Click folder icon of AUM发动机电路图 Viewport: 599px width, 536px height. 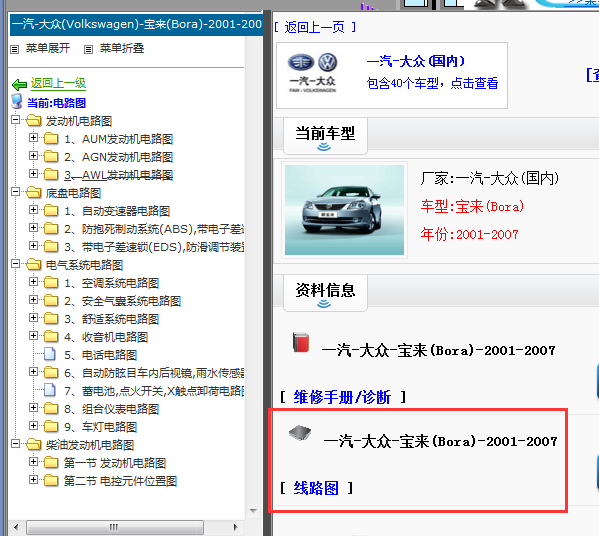click(x=51, y=138)
